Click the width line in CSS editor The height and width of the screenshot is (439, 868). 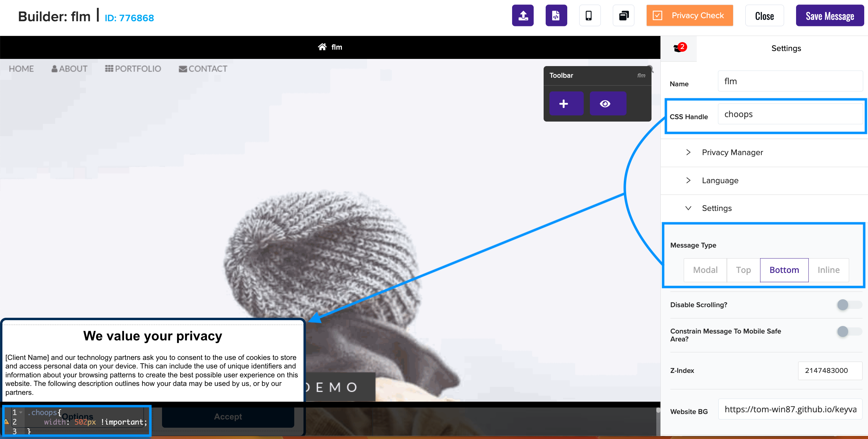(95, 422)
